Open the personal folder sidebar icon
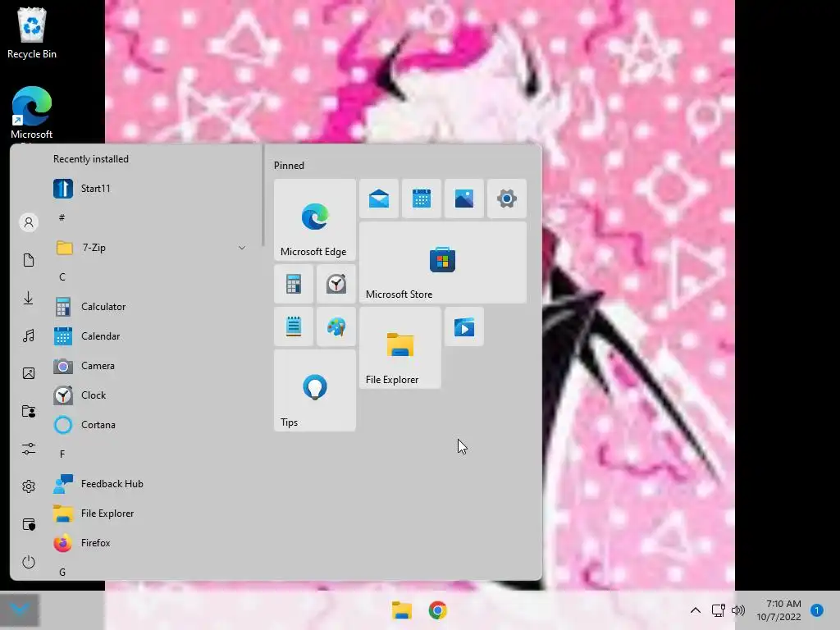 tap(29, 411)
